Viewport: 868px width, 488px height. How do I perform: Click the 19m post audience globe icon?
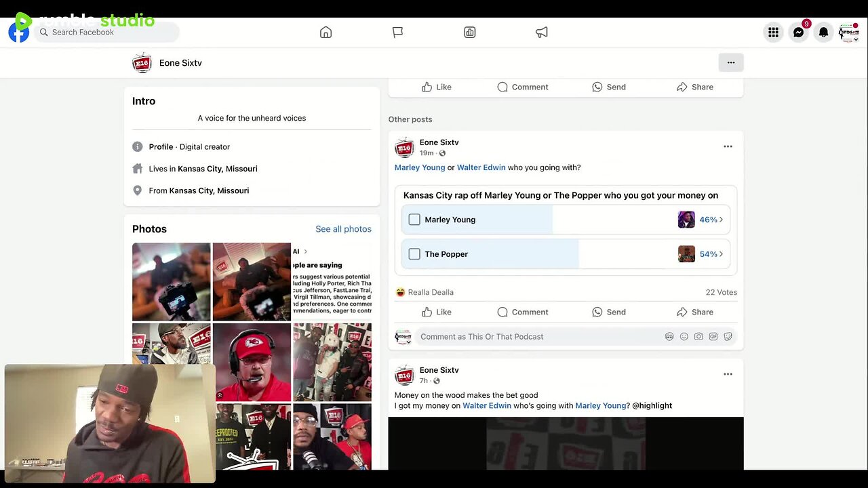[x=442, y=153]
